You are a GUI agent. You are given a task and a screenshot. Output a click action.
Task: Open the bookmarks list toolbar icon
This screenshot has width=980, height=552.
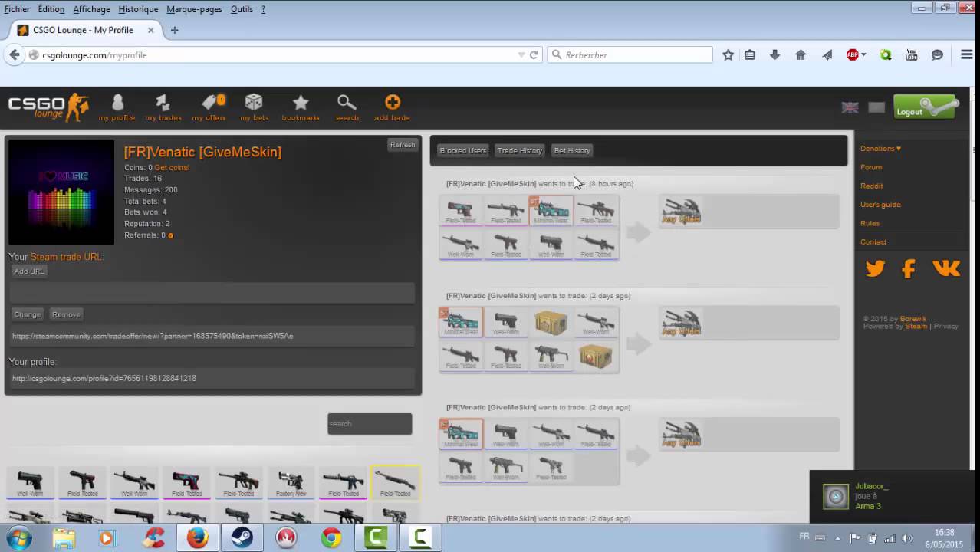tap(750, 55)
